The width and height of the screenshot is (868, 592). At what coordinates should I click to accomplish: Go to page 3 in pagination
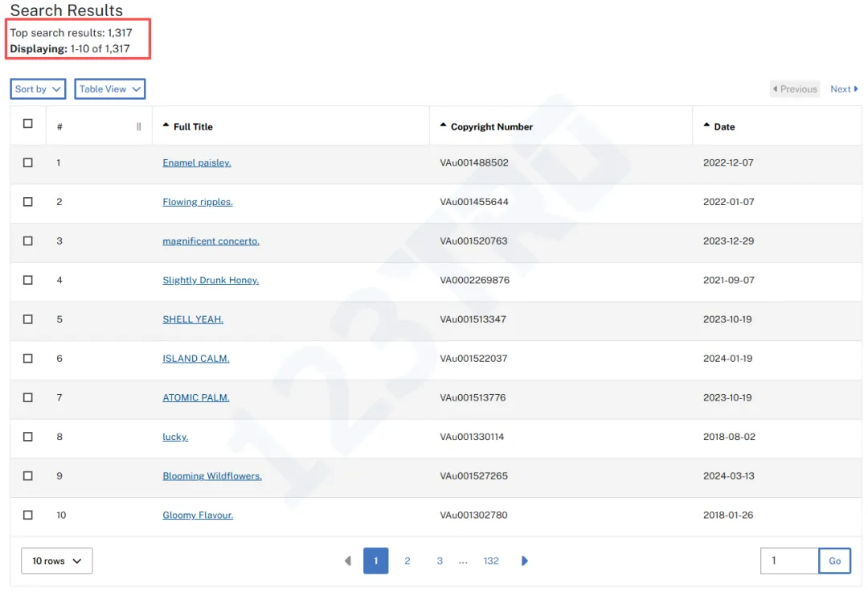tap(440, 561)
